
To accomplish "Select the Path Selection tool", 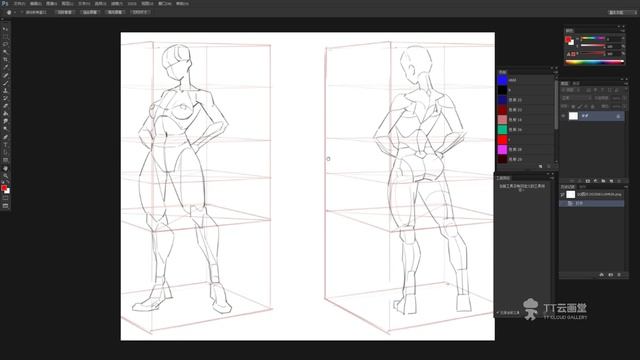I will 5,153.
